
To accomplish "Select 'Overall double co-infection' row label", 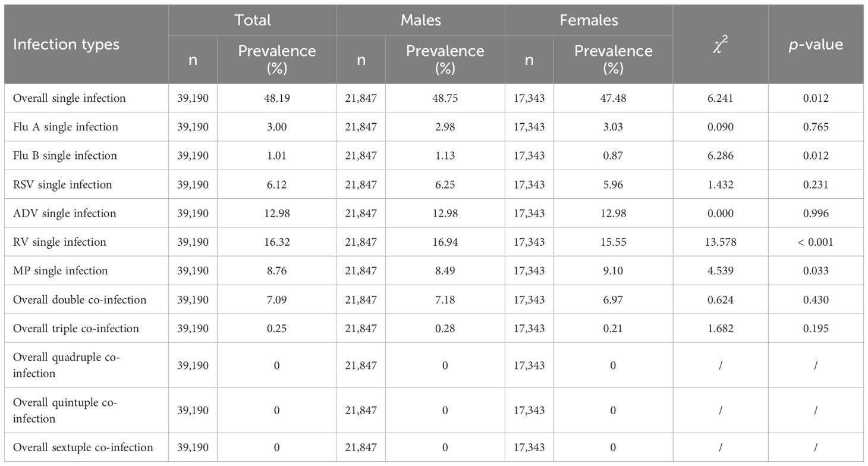I will click(x=79, y=299).
